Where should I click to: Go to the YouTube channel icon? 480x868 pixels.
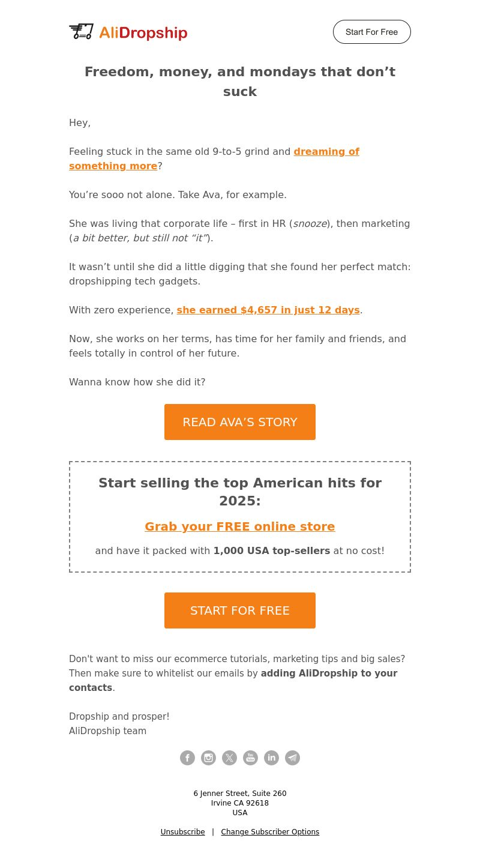[x=250, y=758]
